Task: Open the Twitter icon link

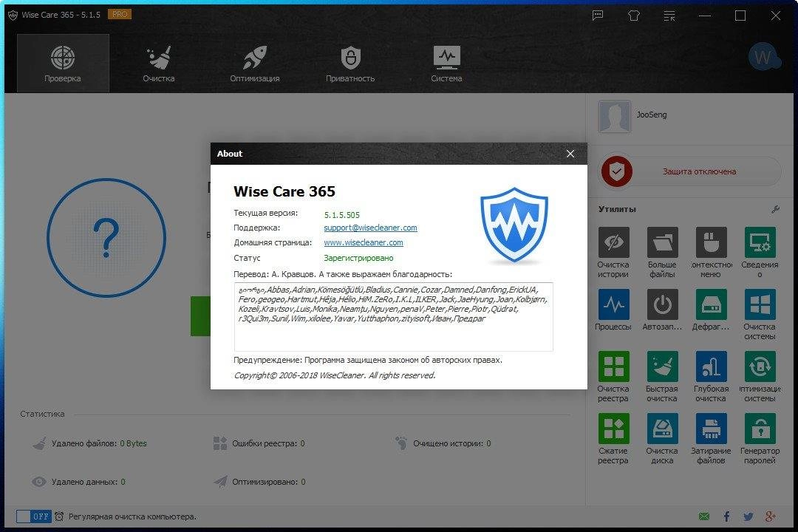Action: click(748, 516)
